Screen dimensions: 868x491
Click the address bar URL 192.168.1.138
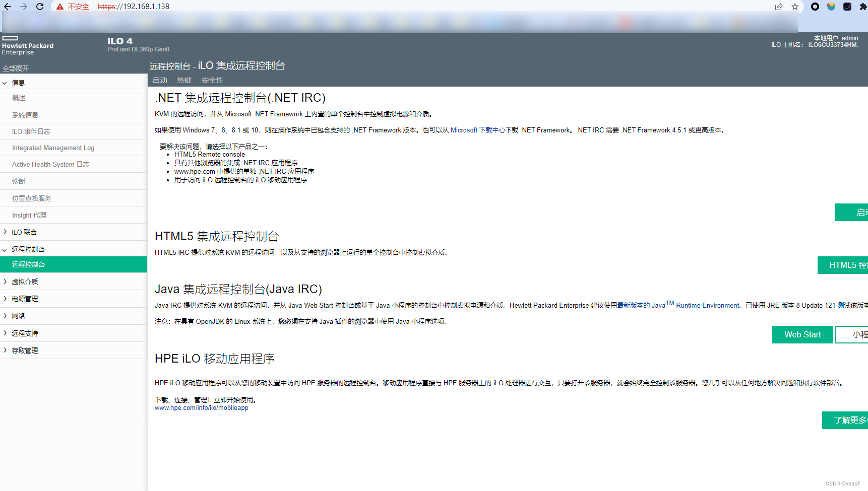134,7
